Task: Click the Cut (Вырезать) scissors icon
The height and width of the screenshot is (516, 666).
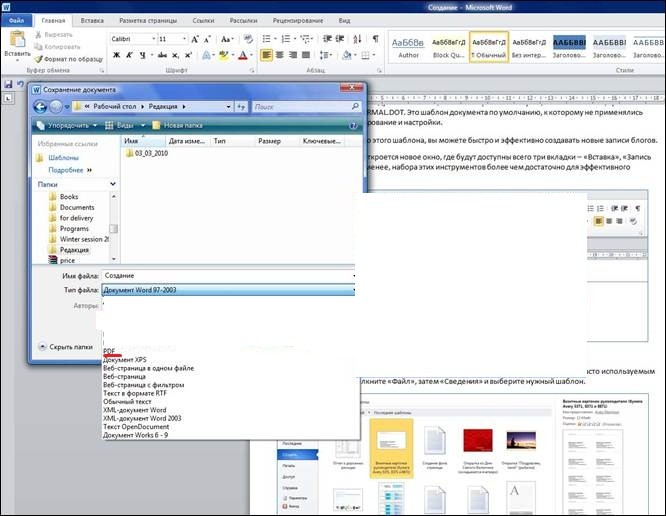Action: 38,34
